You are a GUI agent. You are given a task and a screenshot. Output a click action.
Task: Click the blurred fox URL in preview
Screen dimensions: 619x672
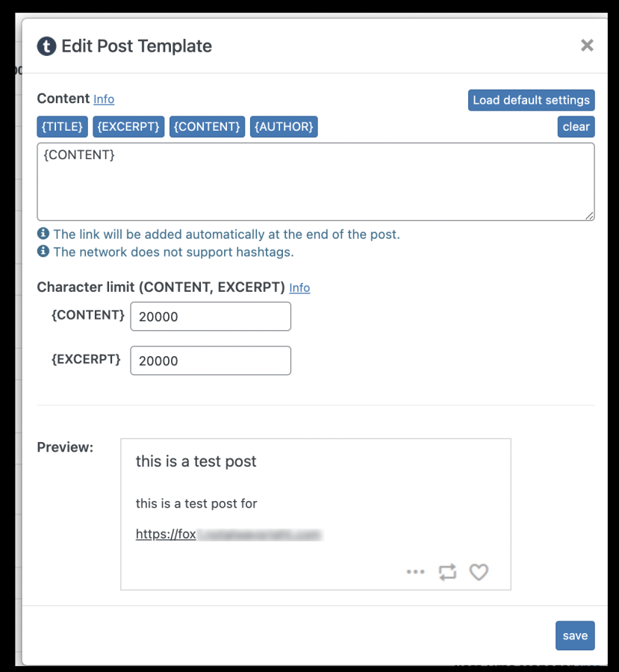[x=228, y=535]
